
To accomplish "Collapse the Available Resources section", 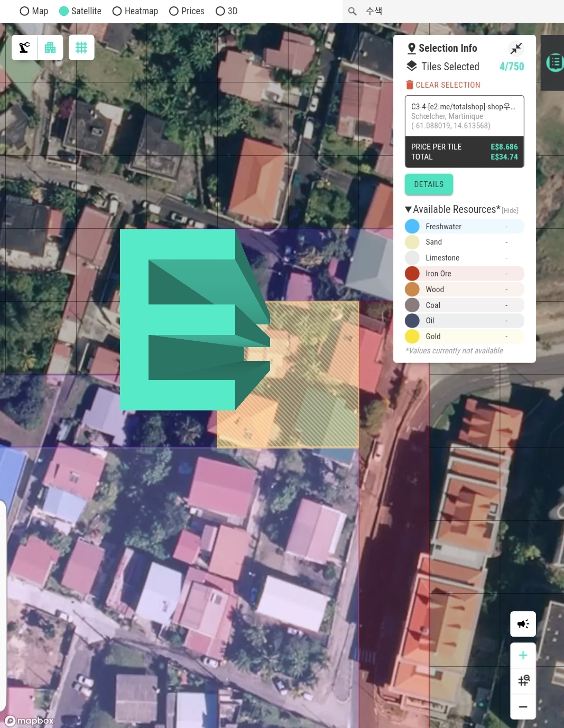I will coord(408,209).
